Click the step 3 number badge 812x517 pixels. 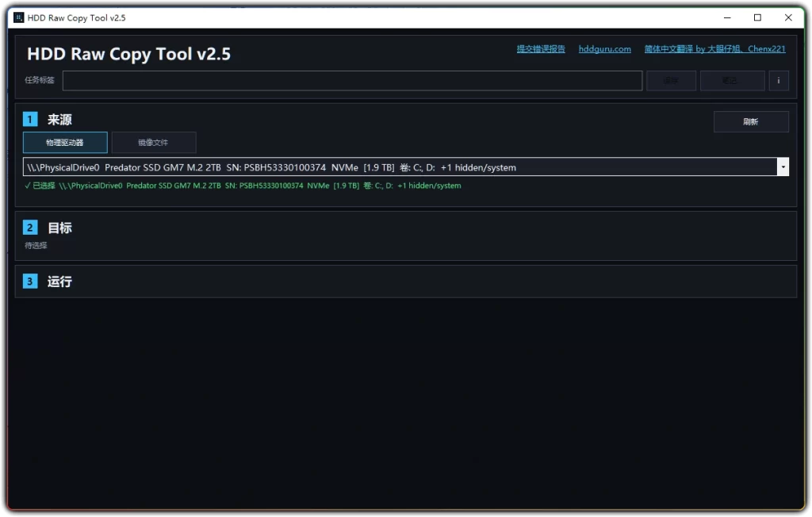(30, 281)
